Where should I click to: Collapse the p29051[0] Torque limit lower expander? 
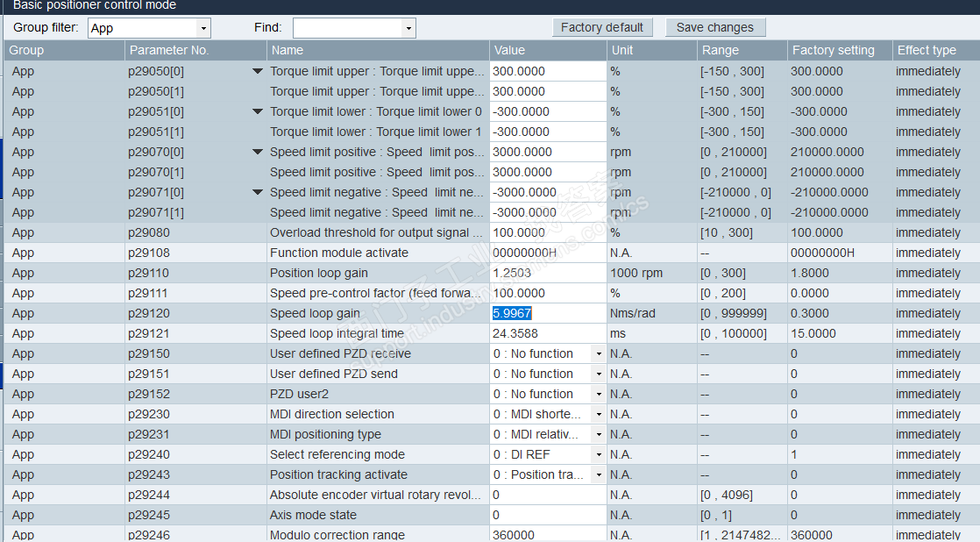258,112
